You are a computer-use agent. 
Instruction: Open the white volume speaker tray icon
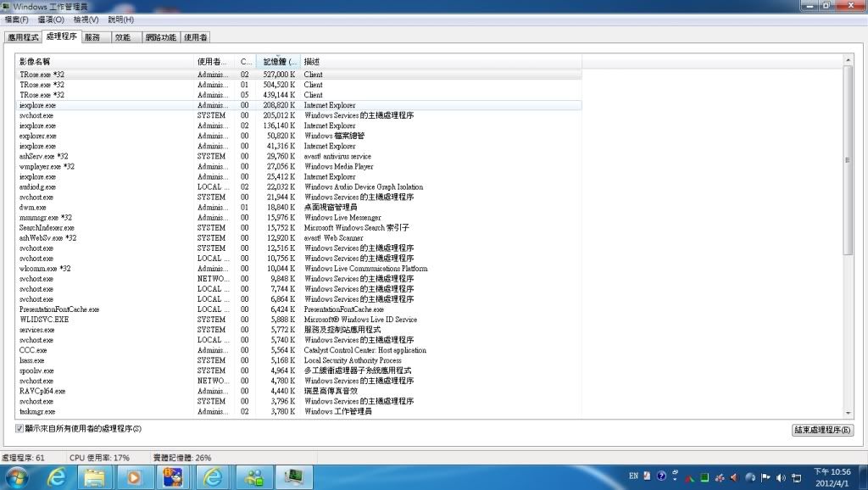pos(781,477)
